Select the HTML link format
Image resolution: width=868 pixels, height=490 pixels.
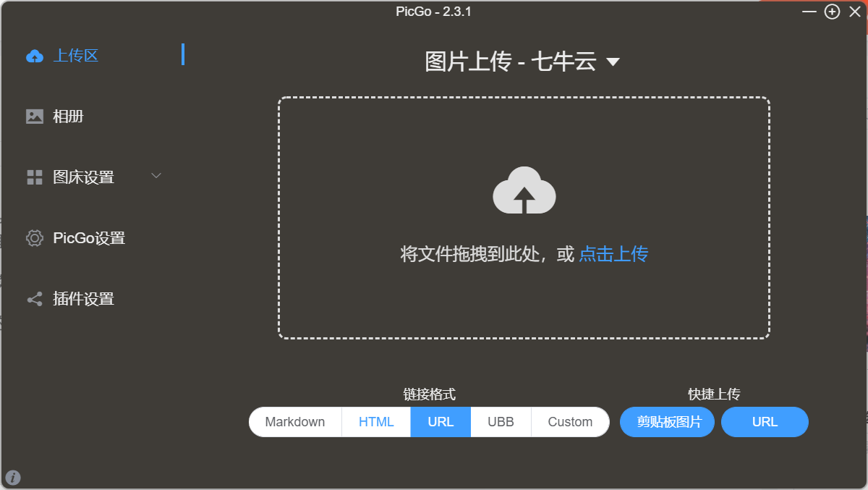pyautogui.click(x=376, y=422)
